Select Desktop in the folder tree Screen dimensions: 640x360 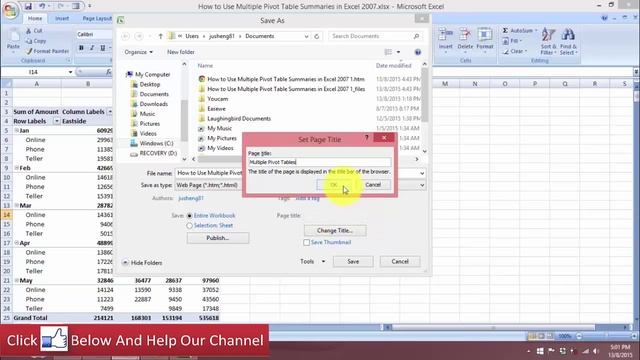pos(149,84)
